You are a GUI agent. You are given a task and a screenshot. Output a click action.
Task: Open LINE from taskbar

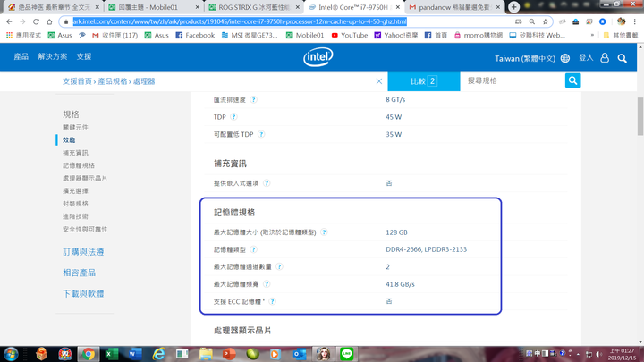pos(347,354)
